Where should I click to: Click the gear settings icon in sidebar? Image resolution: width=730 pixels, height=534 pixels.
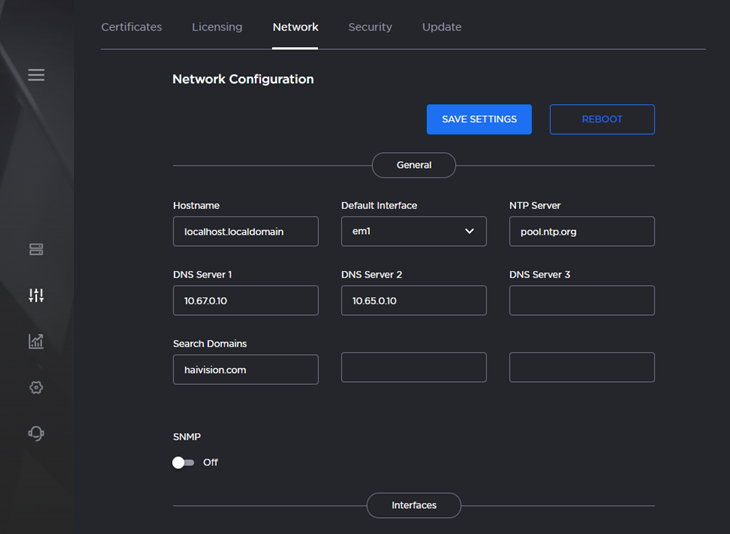36,387
